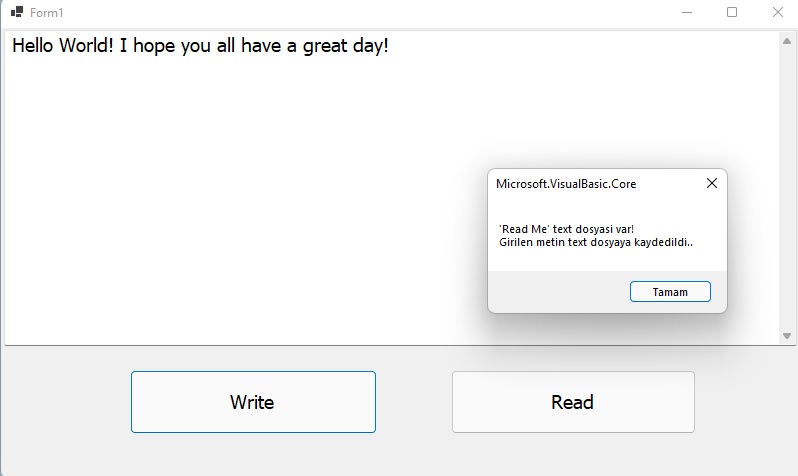Close the Microsoft.VisualBasic.Core dialog
This screenshot has height=476, width=798.
tap(711, 183)
